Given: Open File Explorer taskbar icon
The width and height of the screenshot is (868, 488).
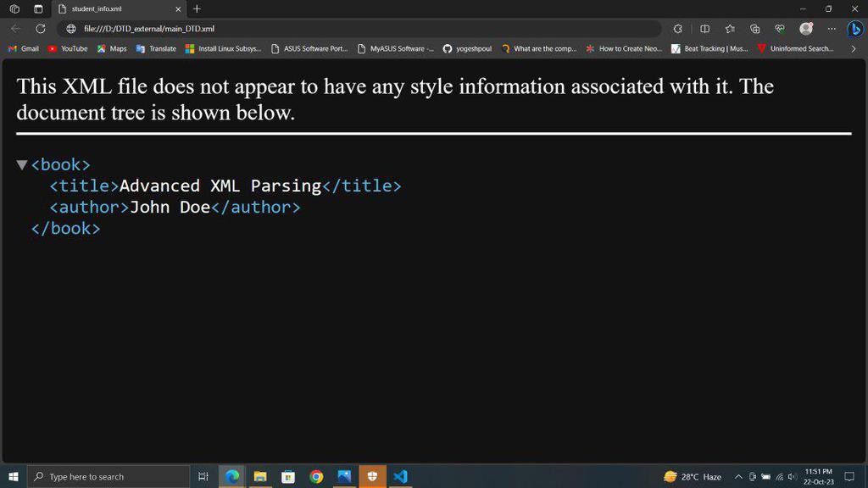Looking at the screenshot, I should coord(260,476).
